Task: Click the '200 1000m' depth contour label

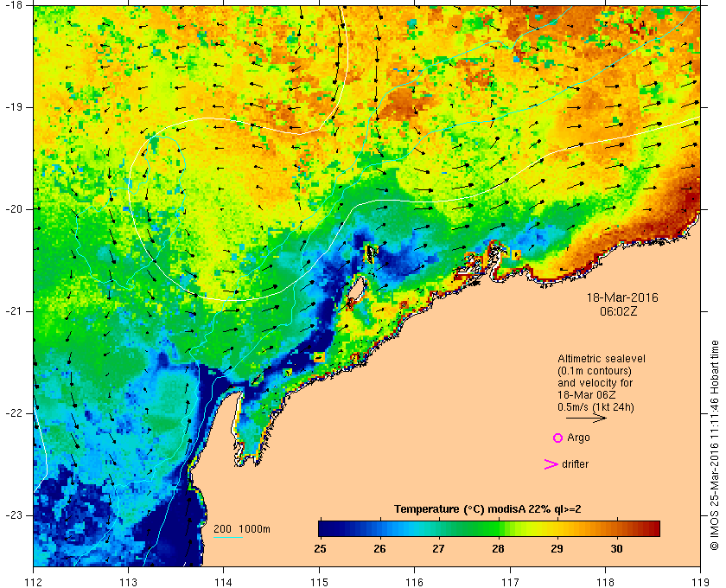Action: pyautogui.click(x=242, y=528)
